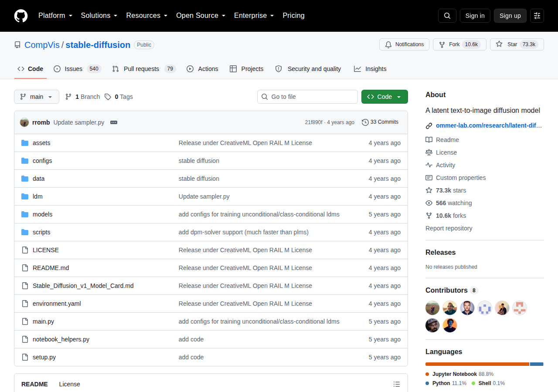Expand the green Code dropdown
Screen dimensions: 558x392
click(384, 97)
